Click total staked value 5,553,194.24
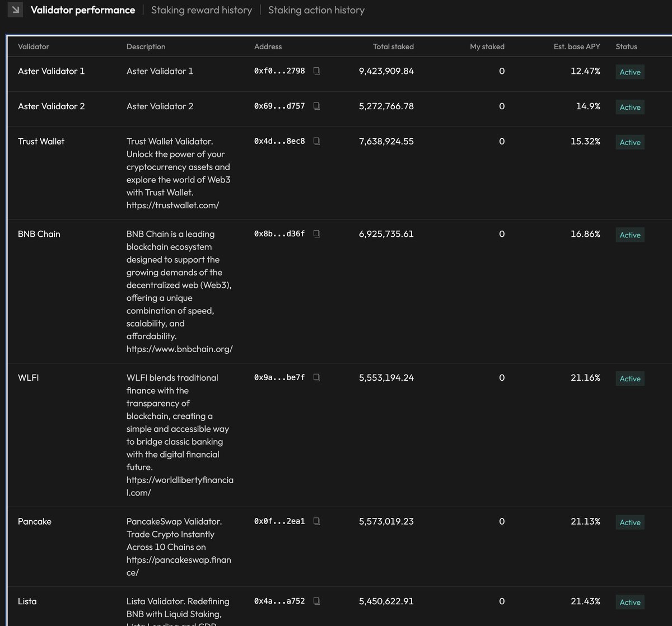The height and width of the screenshot is (626, 672). pyautogui.click(x=386, y=377)
